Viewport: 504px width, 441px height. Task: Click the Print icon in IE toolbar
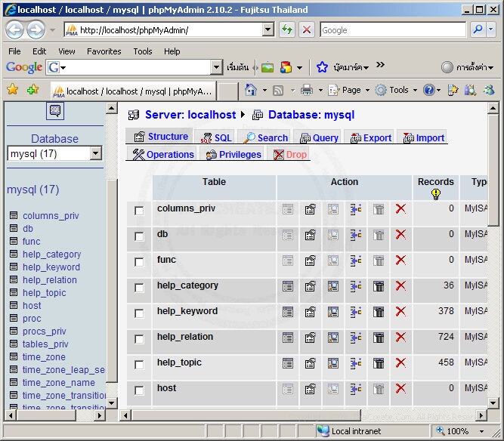click(306, 91)
